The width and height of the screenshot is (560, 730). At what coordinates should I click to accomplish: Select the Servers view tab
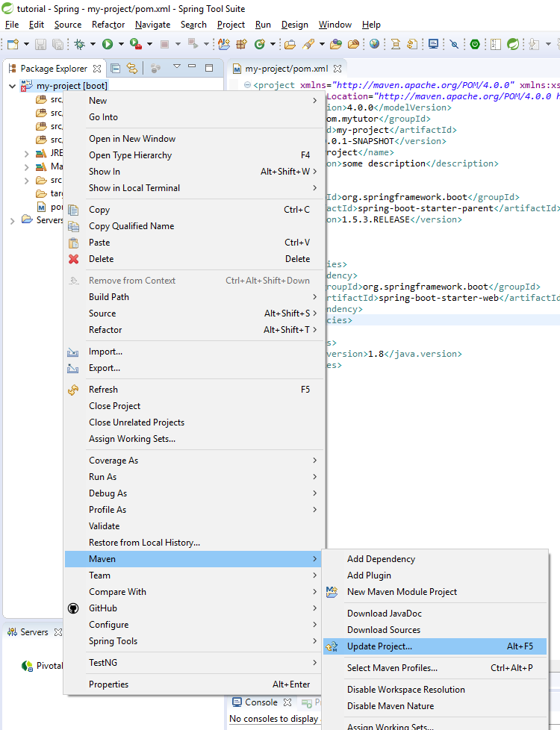pos(34,631)
